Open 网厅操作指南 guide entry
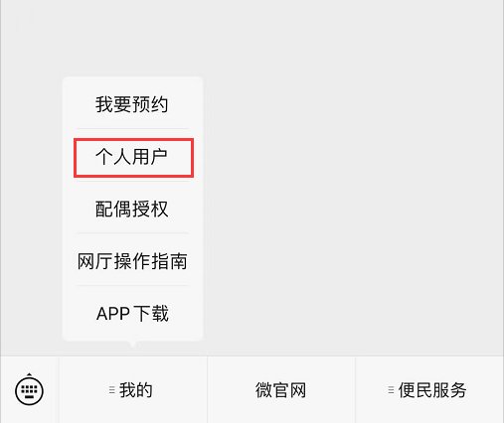504x423 pixels. click(132, 261)
